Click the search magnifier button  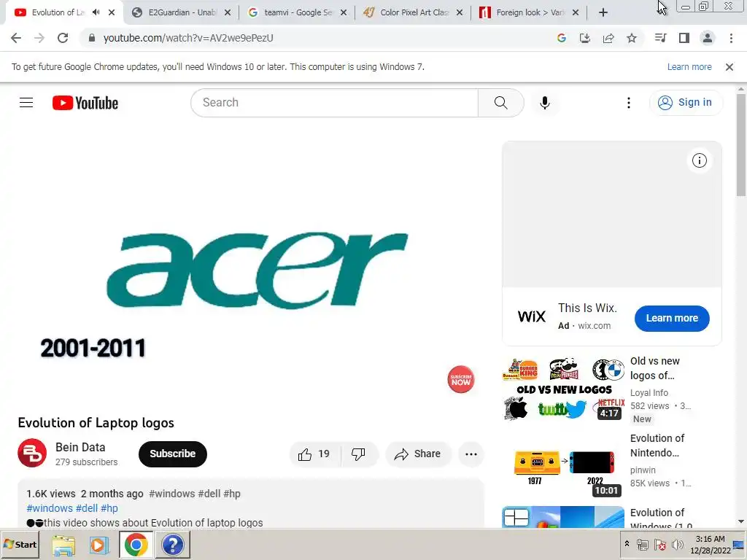[500, 102]
